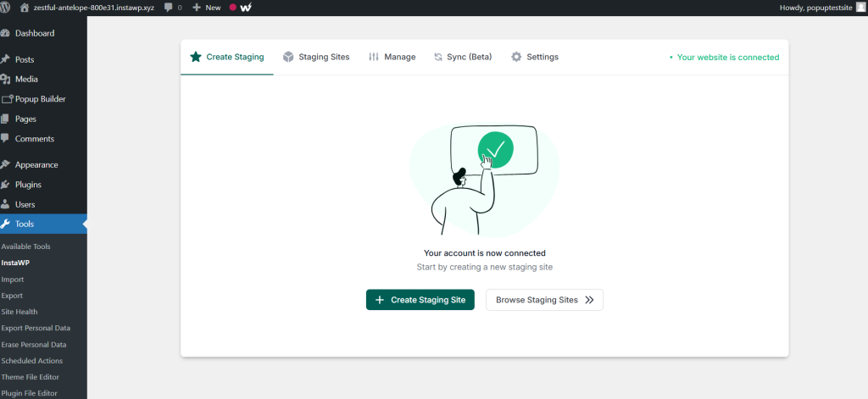
Task: Open the site home icon in admin bar
Action: 24,8
